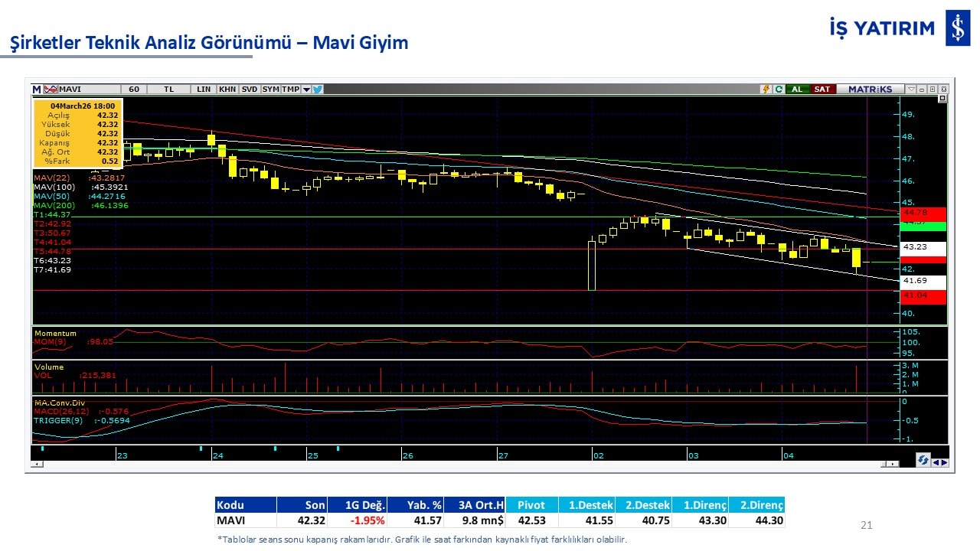Select the TMP toolbar item
This screenshot has width=980, height=551.
290,89
